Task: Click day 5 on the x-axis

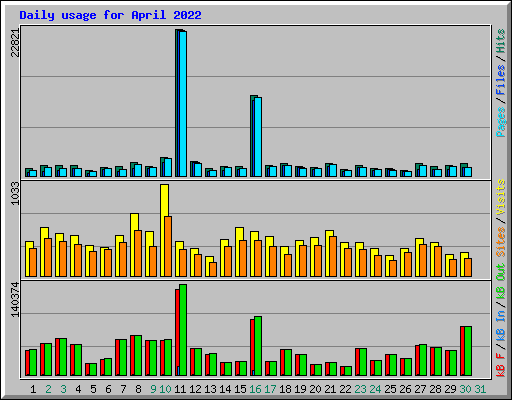Action: 93,389
